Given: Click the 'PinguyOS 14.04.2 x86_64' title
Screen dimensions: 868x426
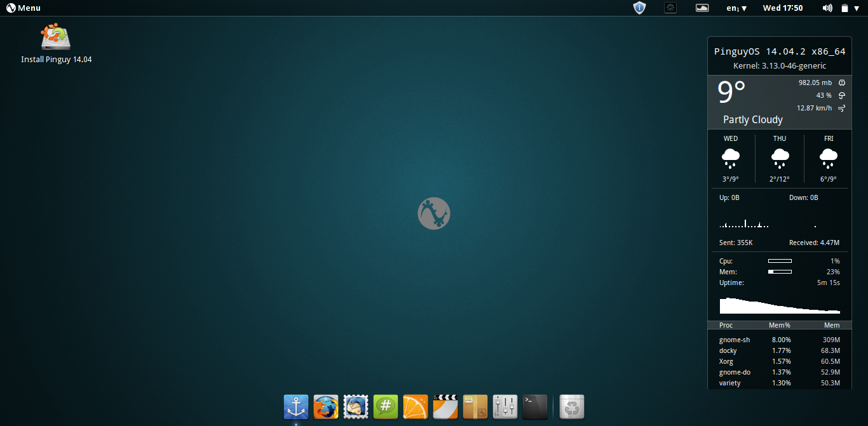Looking at the screenshot, I should (x=780, y=51).
